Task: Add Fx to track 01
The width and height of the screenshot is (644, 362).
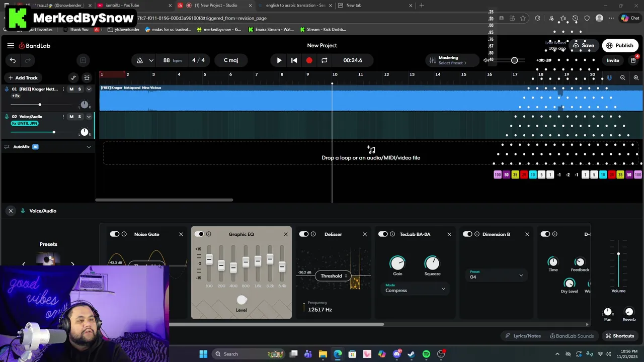Action: [x=16, y=96]
